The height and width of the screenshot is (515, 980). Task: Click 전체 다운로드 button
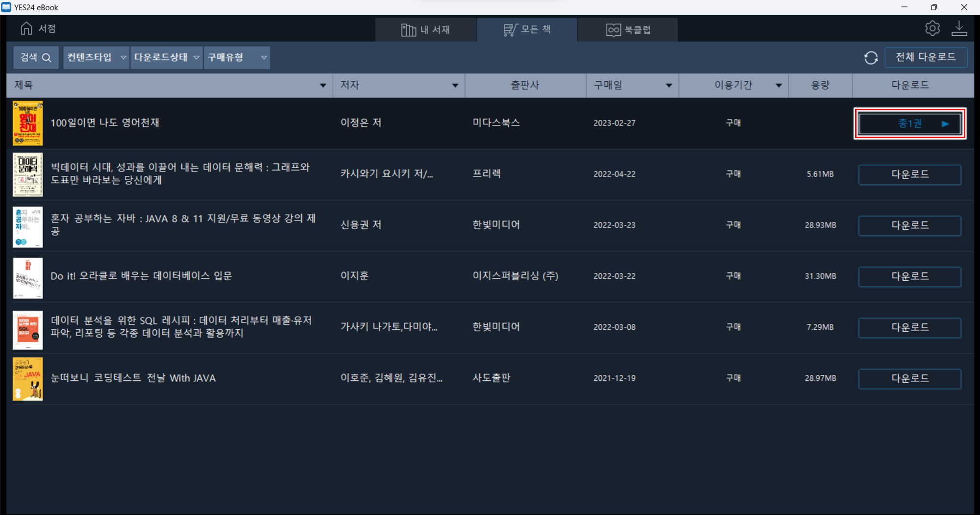coord(926,57)
